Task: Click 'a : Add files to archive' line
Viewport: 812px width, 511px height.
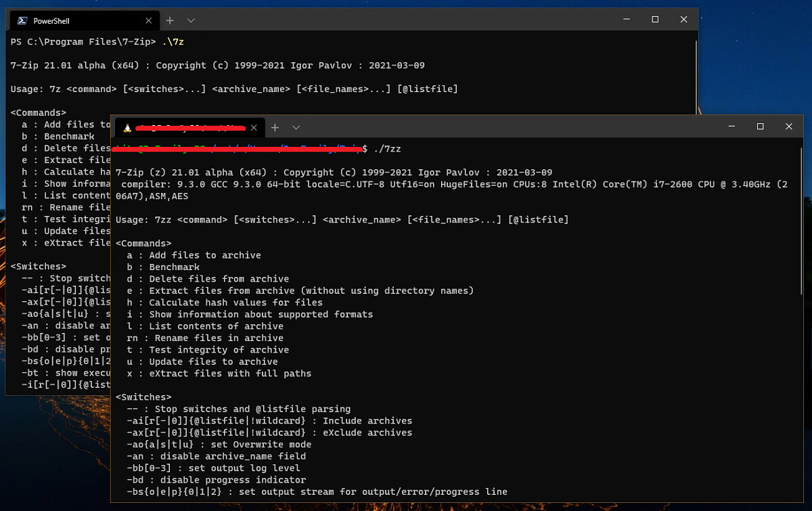Action: (194, 255)
